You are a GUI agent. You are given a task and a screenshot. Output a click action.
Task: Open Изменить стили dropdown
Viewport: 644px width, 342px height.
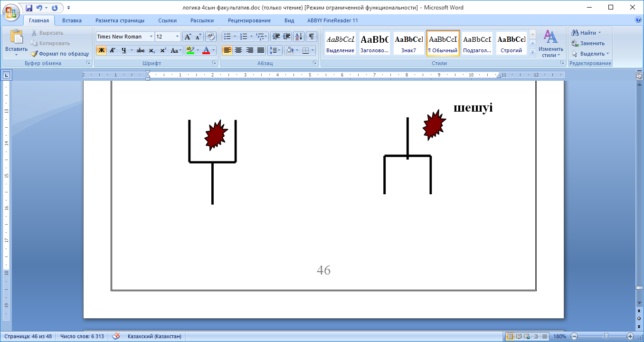click(x=551, y=43)
